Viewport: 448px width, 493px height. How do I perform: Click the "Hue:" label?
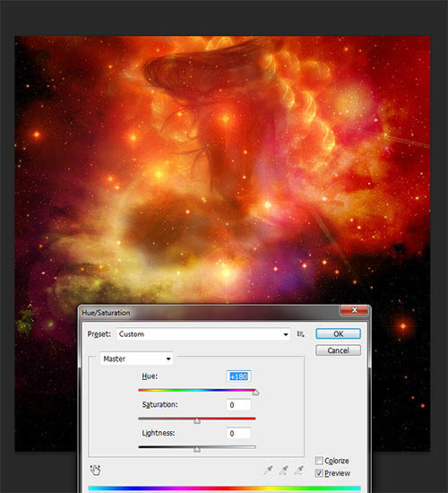(x=150, y=376)
